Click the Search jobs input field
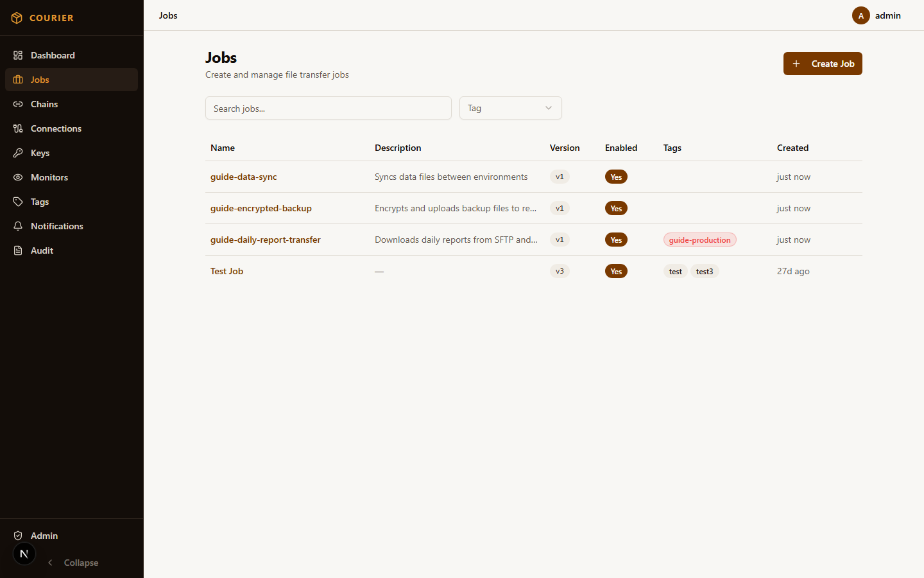 pyautogui.click(x=328, y=108)
